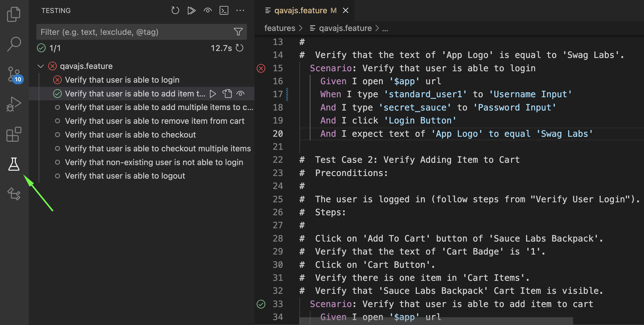
Task: Click Refresh Tests icon in Testing header
Action: pos(175,11)
